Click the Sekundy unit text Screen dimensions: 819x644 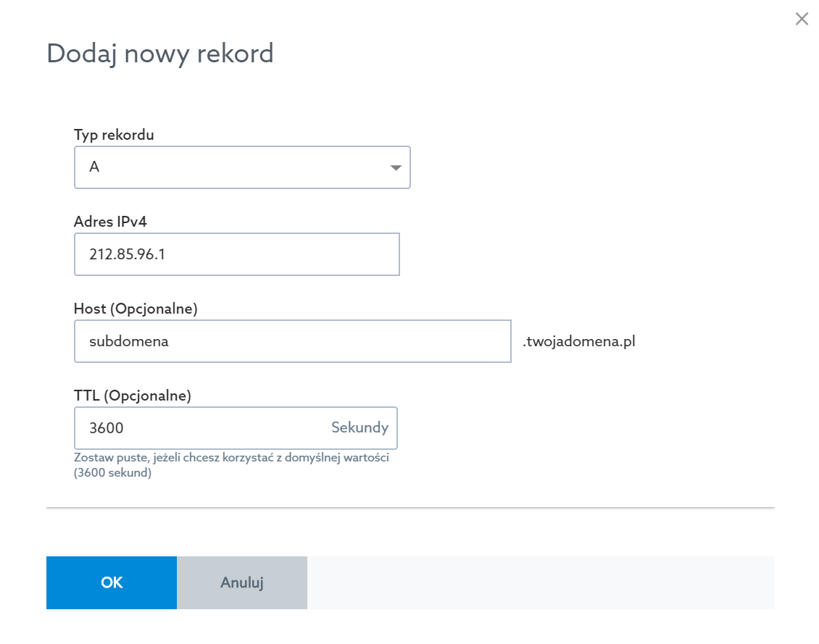tap(359, 427)
